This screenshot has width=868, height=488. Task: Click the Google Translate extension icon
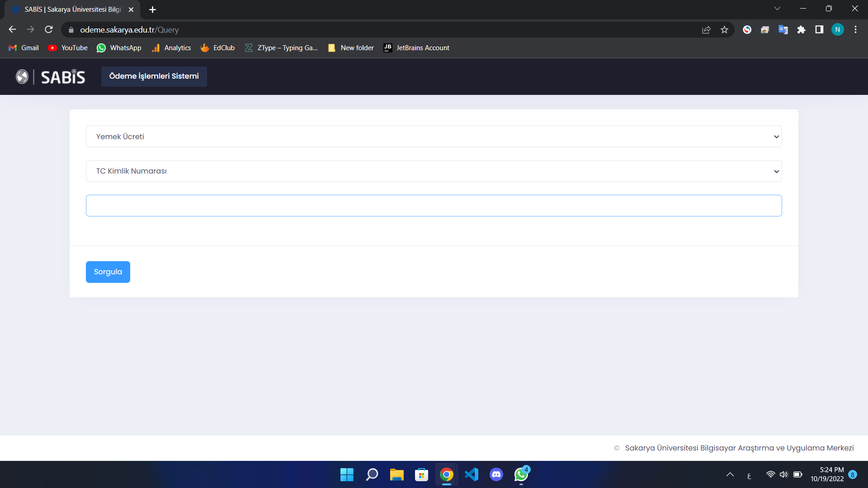tap(783, 30)
